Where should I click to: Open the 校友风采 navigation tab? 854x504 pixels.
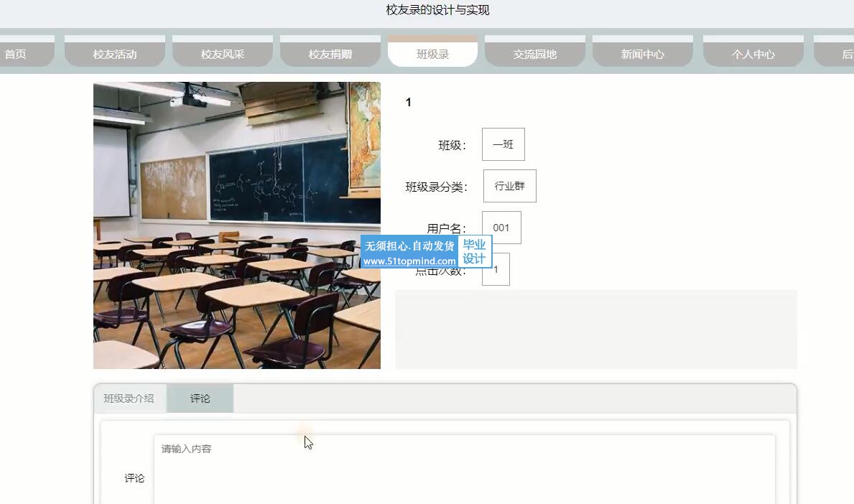222,52
